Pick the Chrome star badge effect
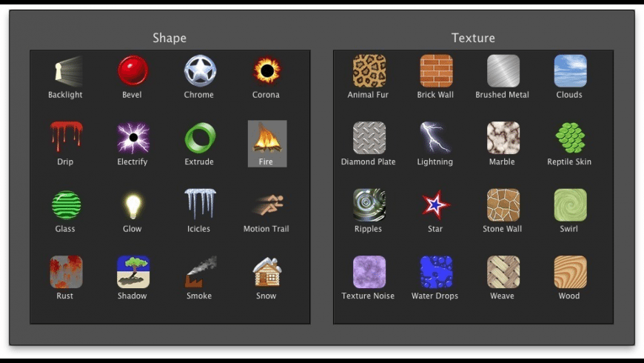This screenshot has height=363, width=644. pos(200,70)
